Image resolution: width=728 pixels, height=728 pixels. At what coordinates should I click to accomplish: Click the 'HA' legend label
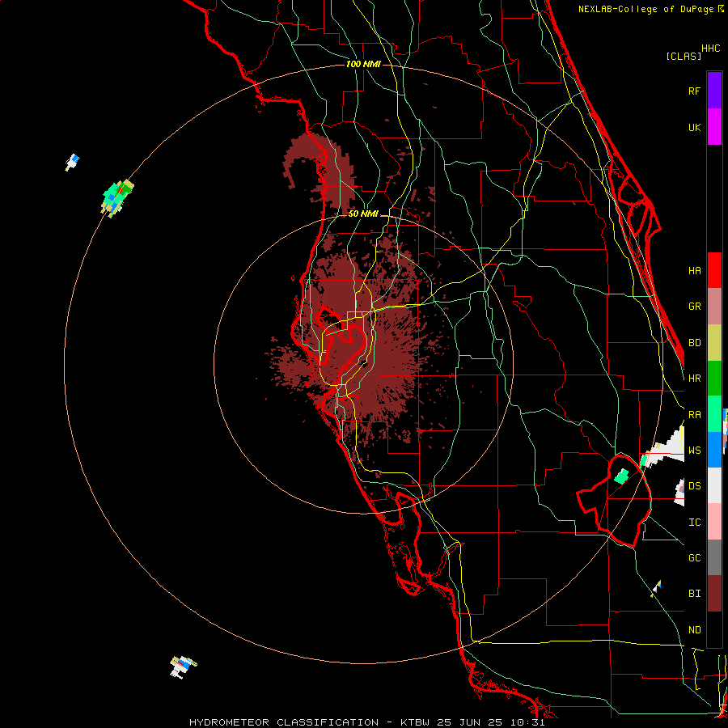(x=694, y=271)
